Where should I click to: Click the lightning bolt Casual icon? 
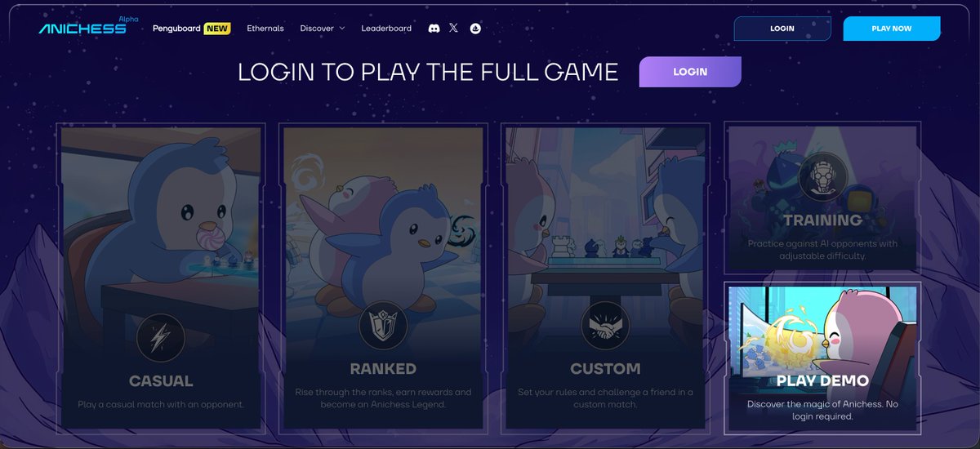pos(161,337)
